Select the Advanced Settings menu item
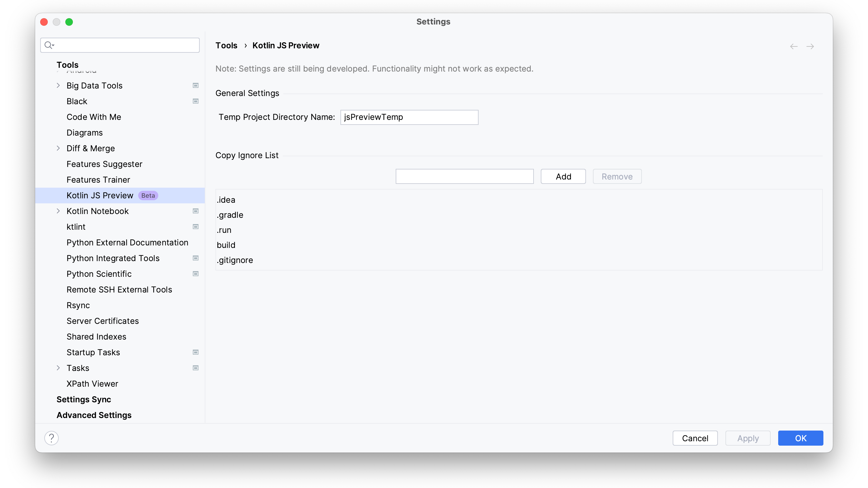The width and height of the screenshot is (868, 488). (94, 415)
